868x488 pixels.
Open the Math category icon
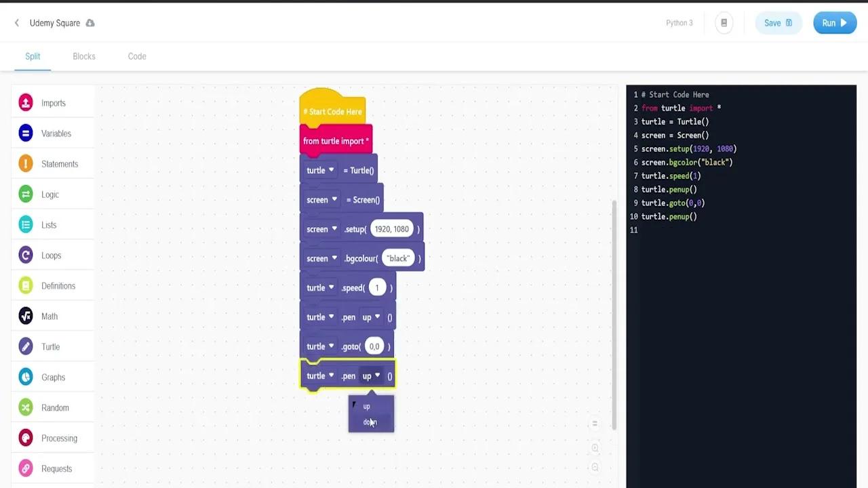pyautogui.click(x=26, y=317)
